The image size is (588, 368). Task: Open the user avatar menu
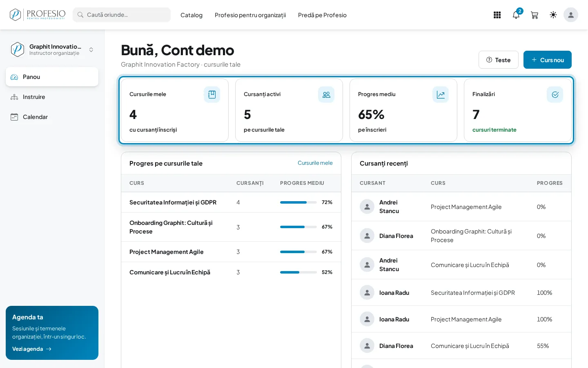coord(571,15)
